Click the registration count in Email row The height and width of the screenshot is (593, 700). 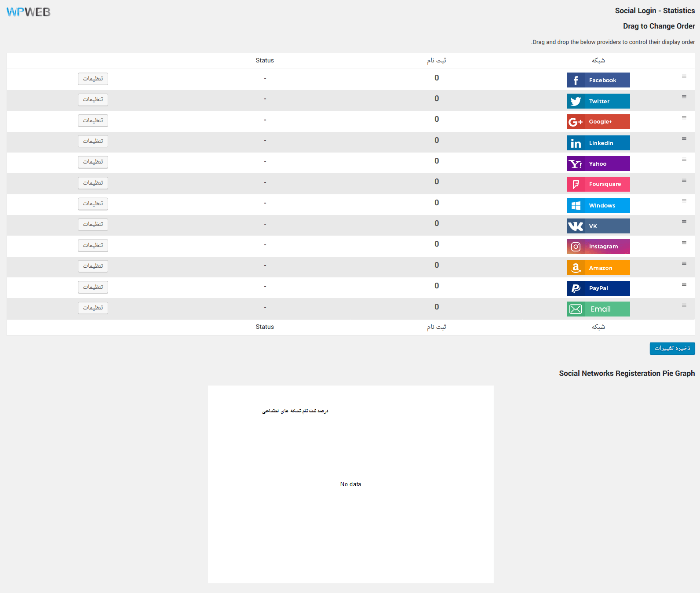pyautogui.click(x=437, y=307)
